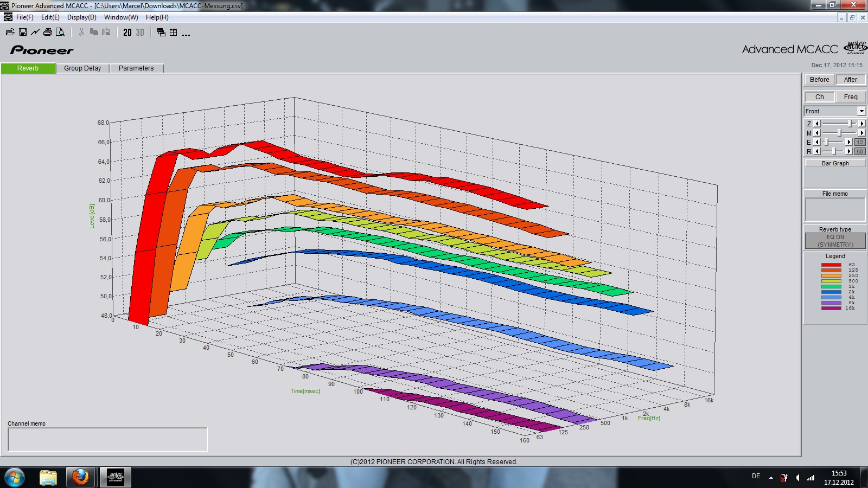This screenshot has width=868, height=488.
Task: Switch graph to 3D view
Action: pyautogui.click(x=140, y=33)
